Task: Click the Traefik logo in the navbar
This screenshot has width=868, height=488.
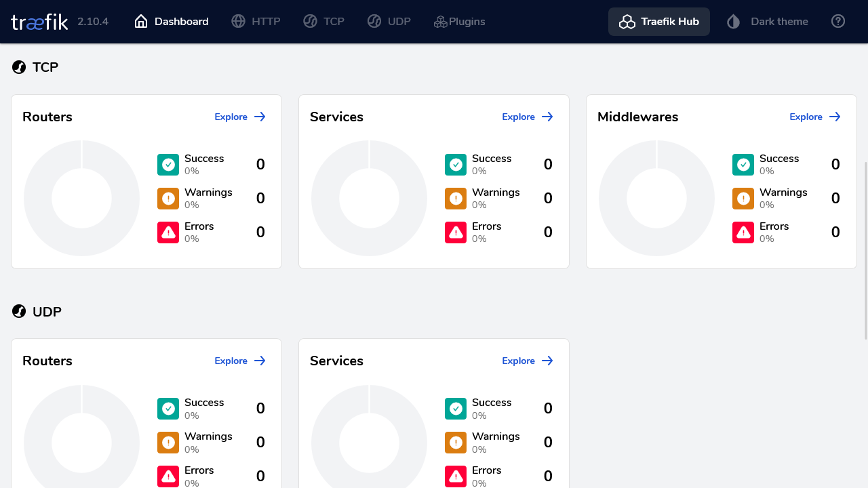Action: pos(39,22)
